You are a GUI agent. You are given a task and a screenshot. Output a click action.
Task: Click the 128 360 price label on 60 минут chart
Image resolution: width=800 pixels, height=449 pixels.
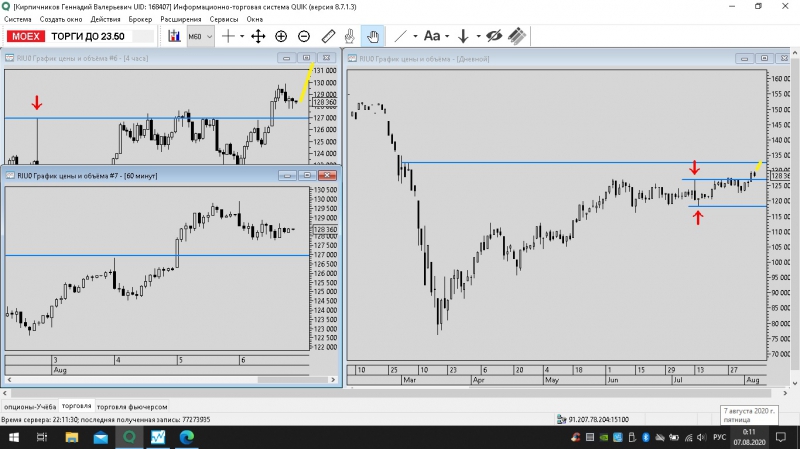pyautogui.click(x=325, y=230)
